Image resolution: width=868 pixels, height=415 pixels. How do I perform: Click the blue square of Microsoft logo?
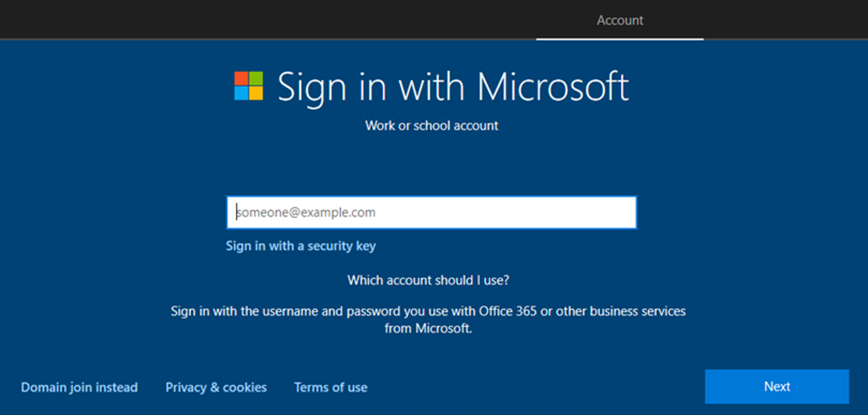(241, 93)
